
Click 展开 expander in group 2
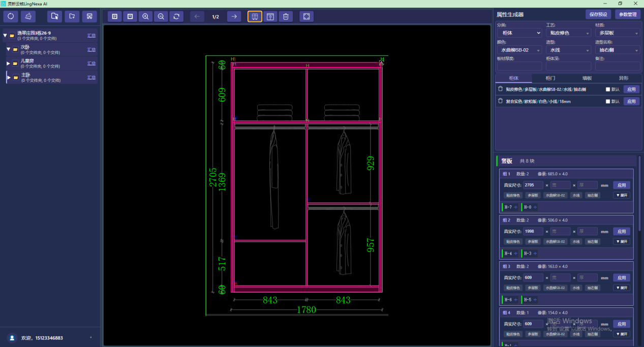tap(622, 241)
